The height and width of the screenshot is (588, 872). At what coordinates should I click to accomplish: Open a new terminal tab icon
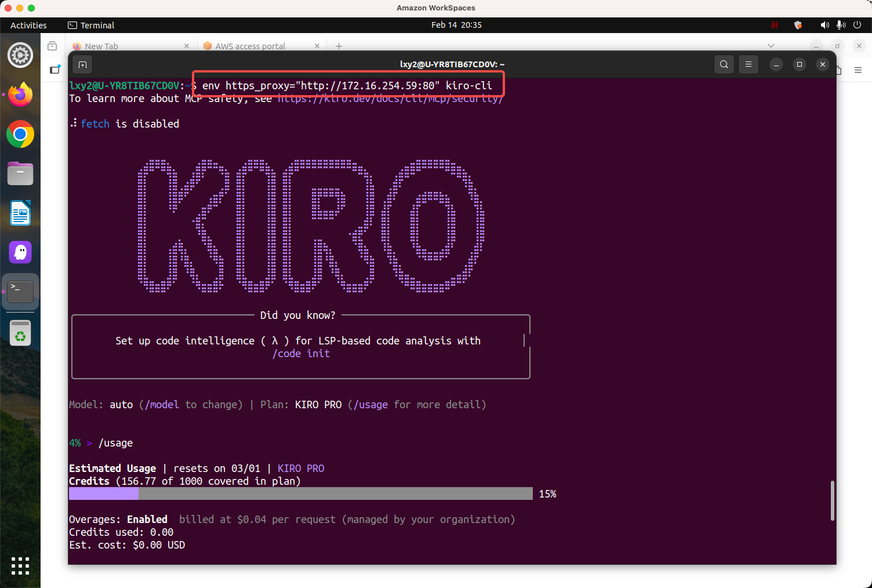point(82,64)
